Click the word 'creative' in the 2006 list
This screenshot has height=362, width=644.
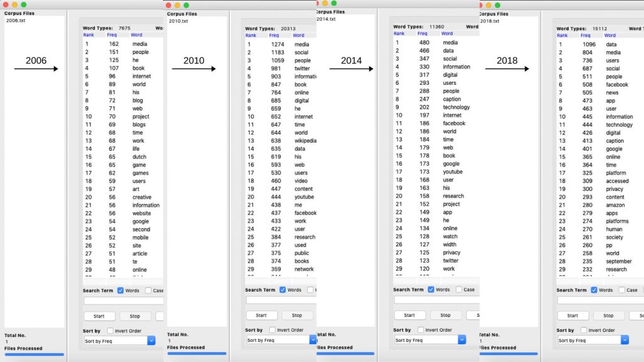point(142,197)
